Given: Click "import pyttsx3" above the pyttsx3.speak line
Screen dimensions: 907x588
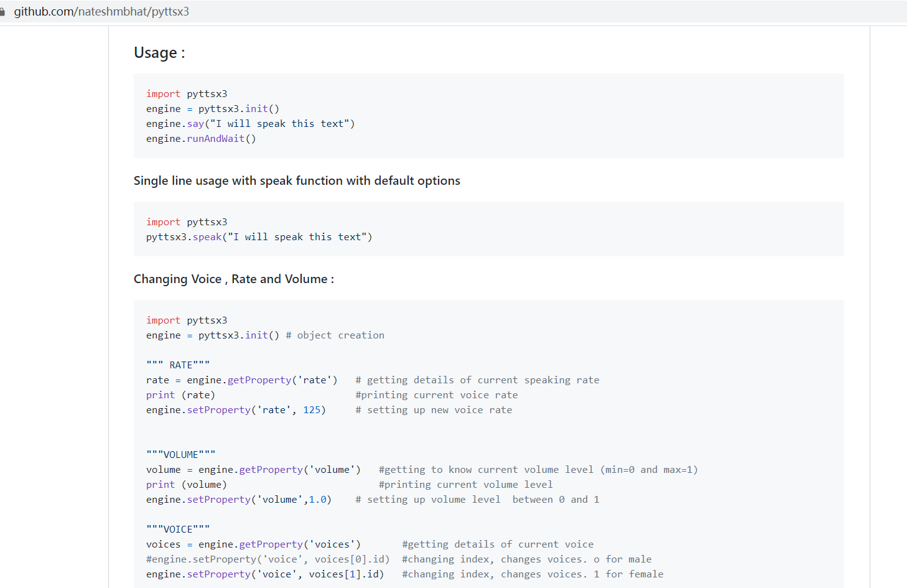Looking at the screenshot, I should [x=187, y=222].
